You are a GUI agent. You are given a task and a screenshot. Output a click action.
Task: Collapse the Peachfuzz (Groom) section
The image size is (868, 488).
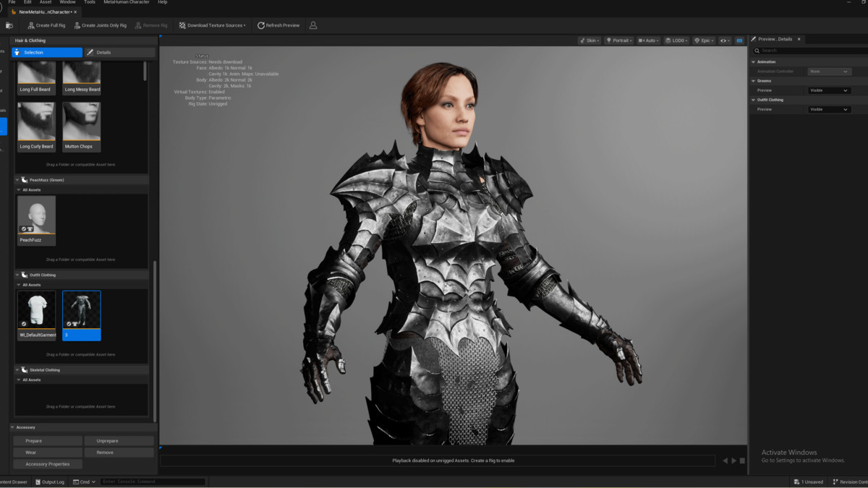pyautogui.click(x=18, y=180)
